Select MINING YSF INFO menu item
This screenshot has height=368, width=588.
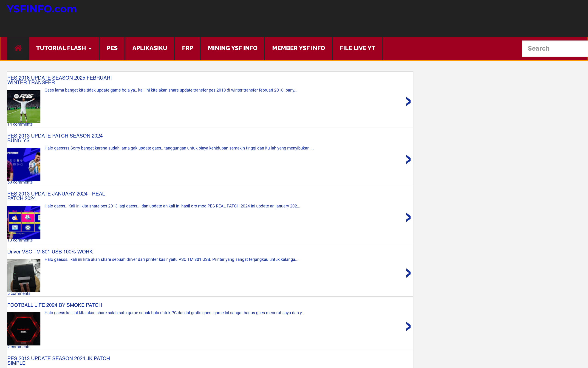pos(232,48)
